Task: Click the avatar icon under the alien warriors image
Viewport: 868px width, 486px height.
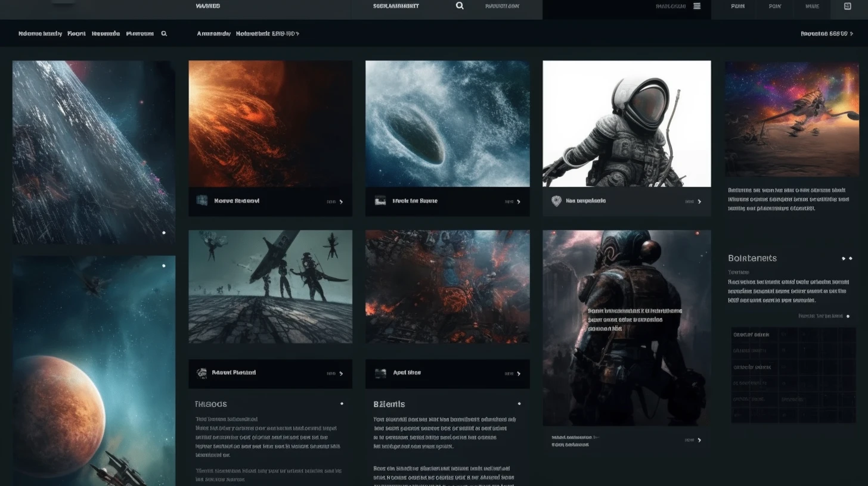Action: (202, 373)
